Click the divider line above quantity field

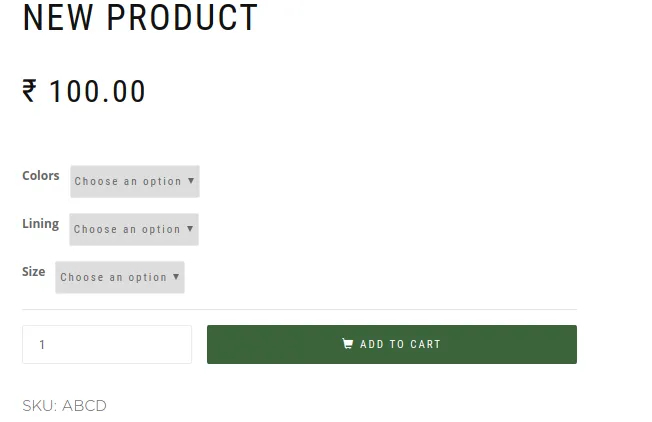(299, 310)
